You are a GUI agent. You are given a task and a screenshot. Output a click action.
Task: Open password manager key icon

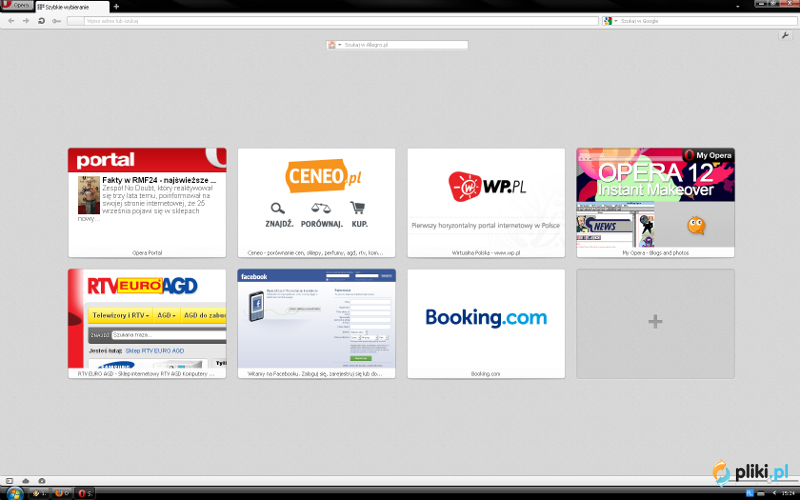click(x=57, y=21)
